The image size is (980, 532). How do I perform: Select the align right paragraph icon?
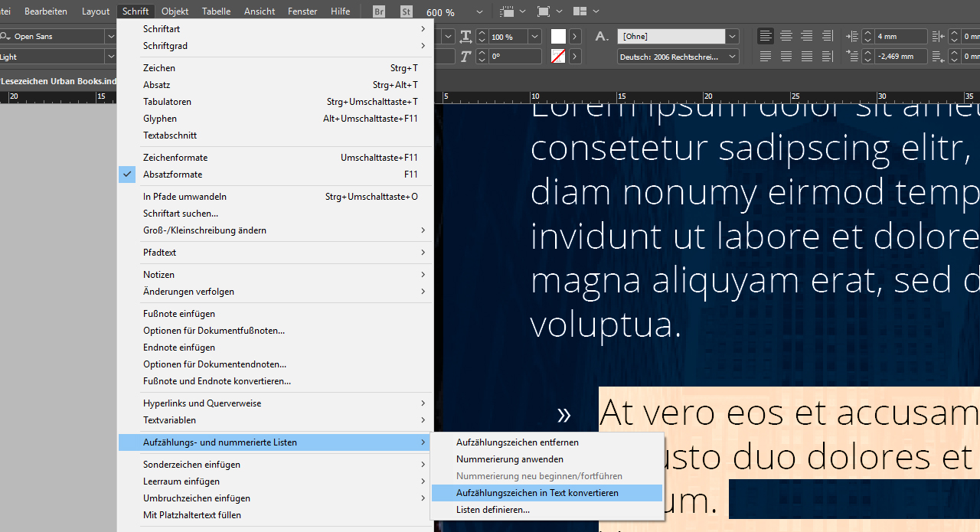pyautogui.click(x=807, y=36)
